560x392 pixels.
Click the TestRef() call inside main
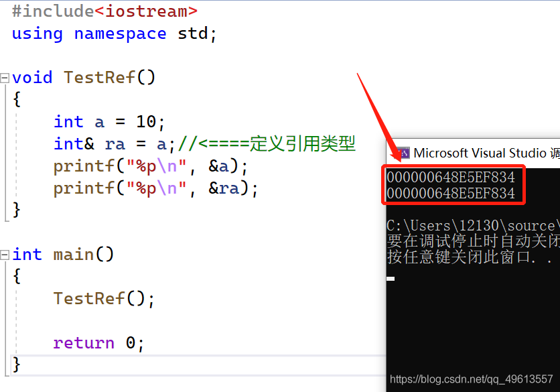(104, 299)
